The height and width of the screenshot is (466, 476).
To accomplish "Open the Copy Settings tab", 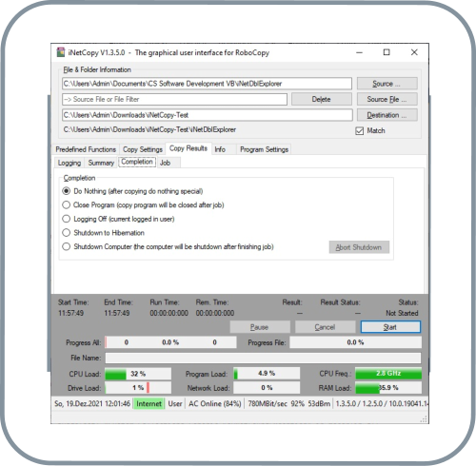I will [x=143, y=149].
